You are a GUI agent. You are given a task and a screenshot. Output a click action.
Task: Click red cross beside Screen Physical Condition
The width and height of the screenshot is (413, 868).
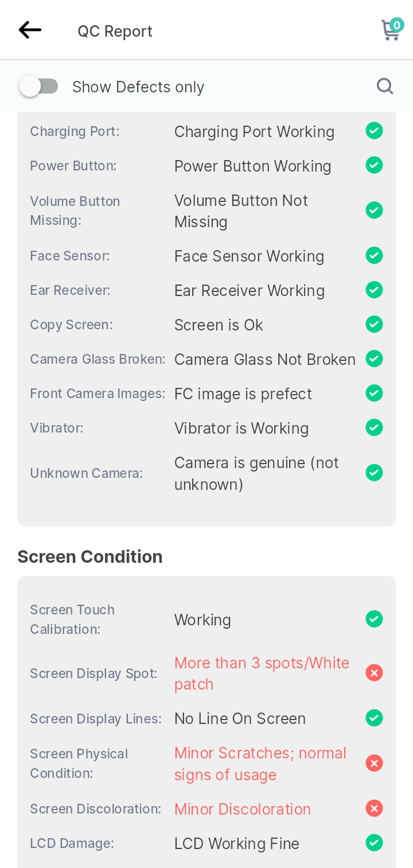click(x=374, y=763)
